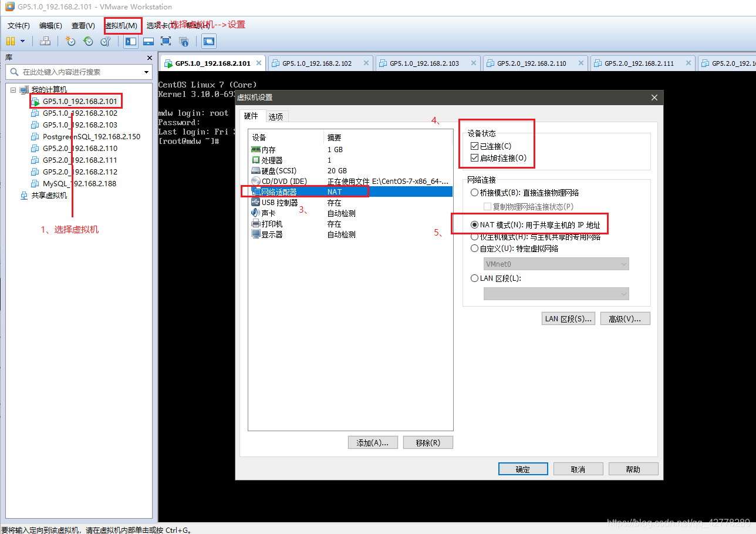Viewport: 756px width, 534px height.
Task: Select the 声卡 sound card icon
Action: click(x=255, y=213)
